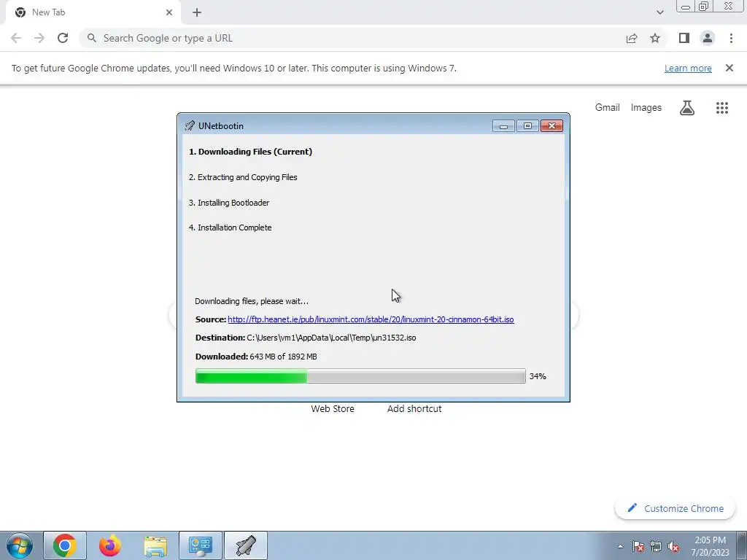Viewport: 747px width, 560px height.
Task: Select the New Tab tab
Action: (x=93, y=12)
